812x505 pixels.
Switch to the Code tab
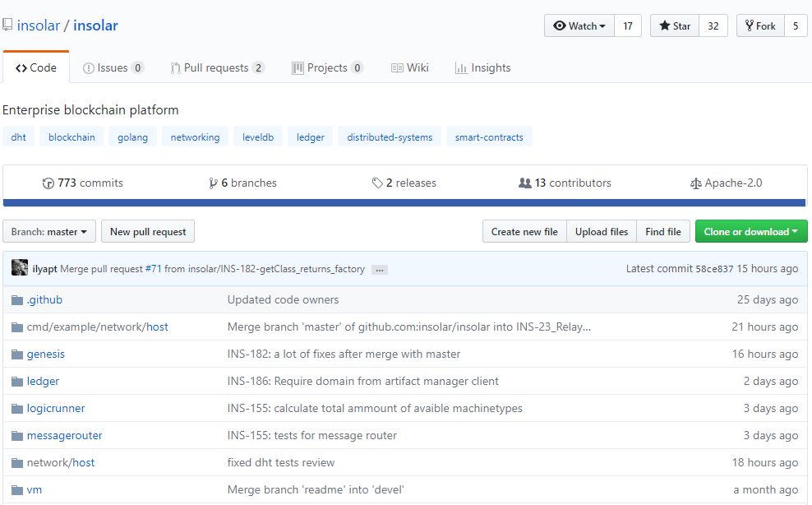tap(35, 68)
